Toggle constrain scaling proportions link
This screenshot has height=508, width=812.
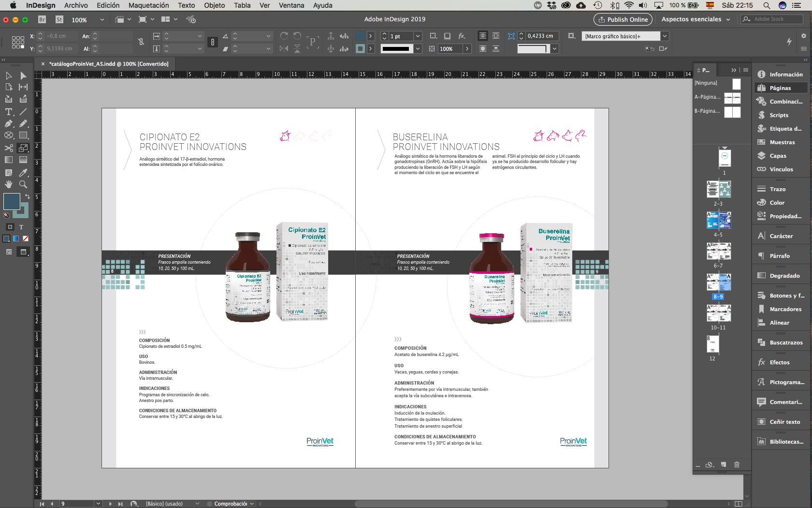coord(212,42)
